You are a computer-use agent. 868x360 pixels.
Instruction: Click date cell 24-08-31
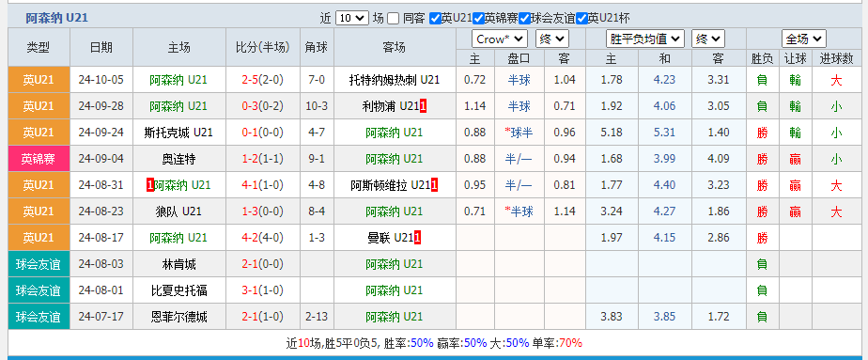101,185
